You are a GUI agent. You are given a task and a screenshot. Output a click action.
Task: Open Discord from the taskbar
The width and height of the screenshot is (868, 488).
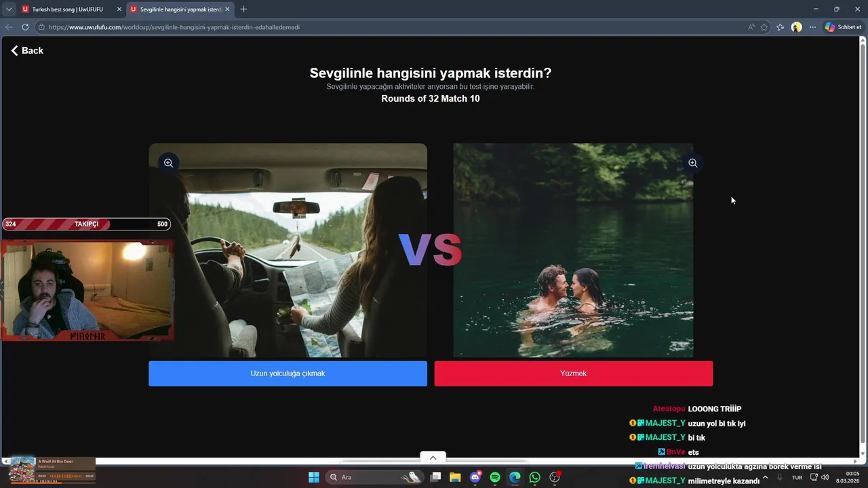475,477
